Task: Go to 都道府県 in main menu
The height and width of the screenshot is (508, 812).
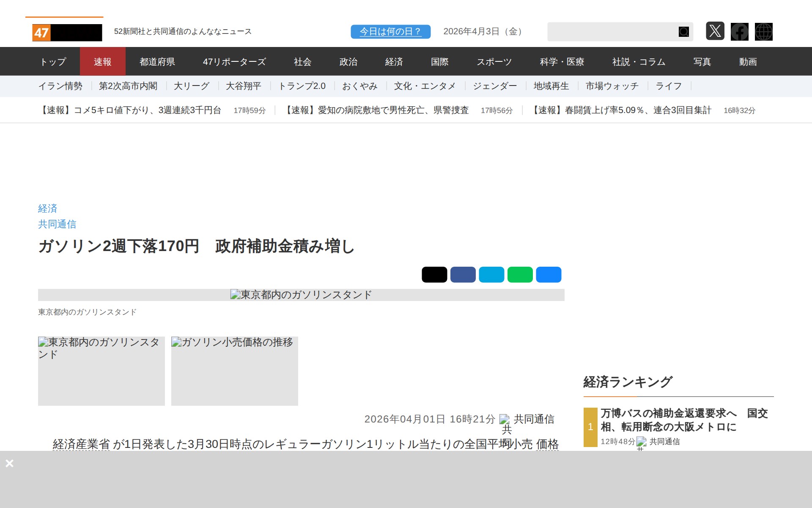Action: [x=157, y=62]
